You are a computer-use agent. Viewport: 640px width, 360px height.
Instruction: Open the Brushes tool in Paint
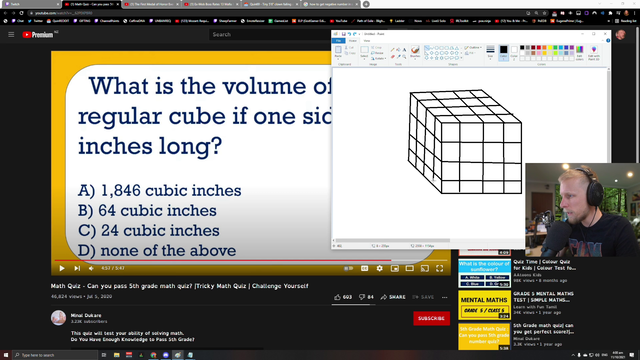(415, 52)
